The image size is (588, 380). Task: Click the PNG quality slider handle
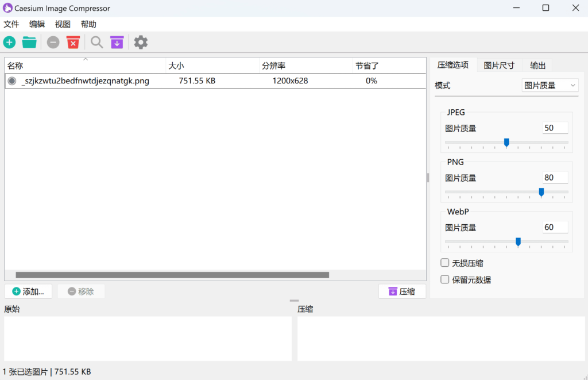coord(541,192)
